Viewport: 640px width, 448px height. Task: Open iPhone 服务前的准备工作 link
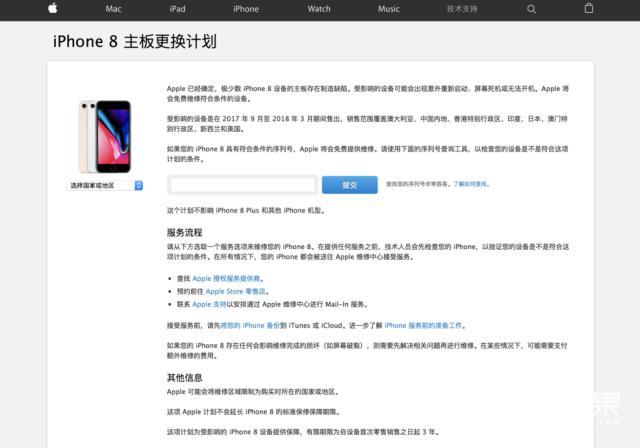pos(424,326)
